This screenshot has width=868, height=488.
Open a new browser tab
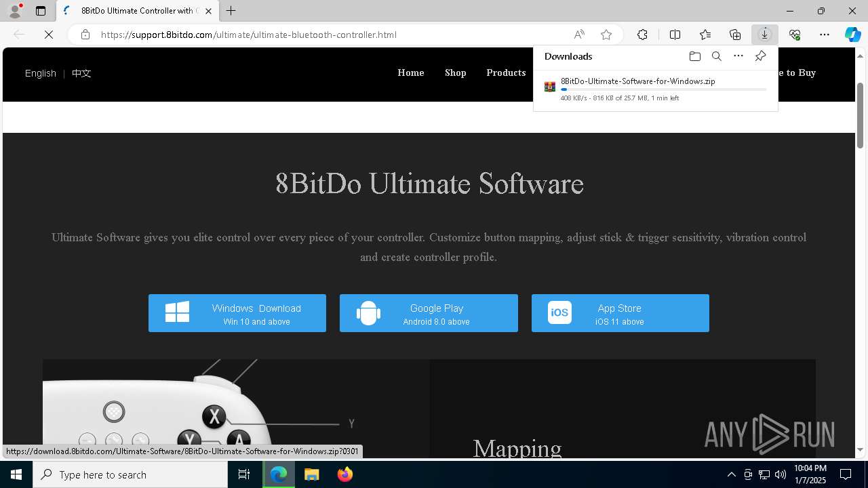tap(231, 11)
